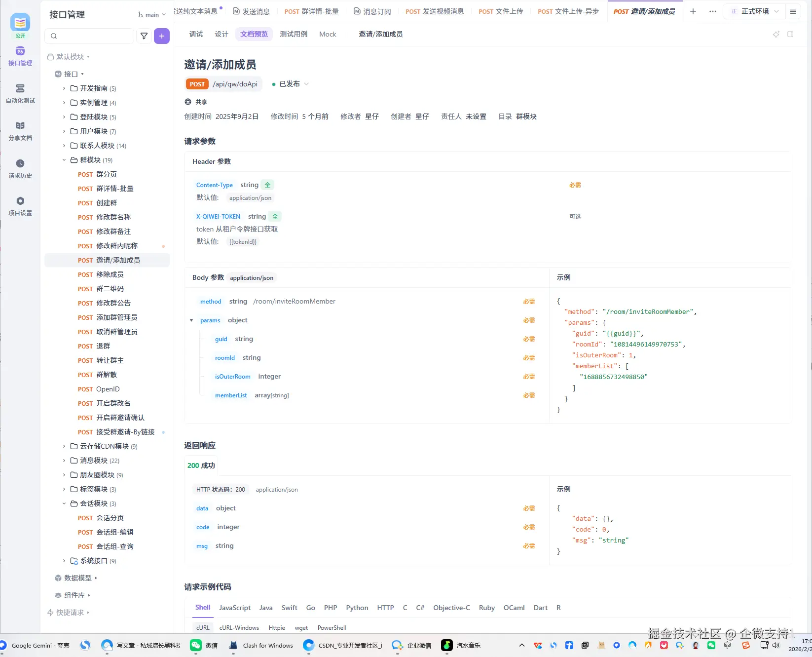Select the 文档预览 tab
Screen dimensions: 812x657
(x=254, y=34)
